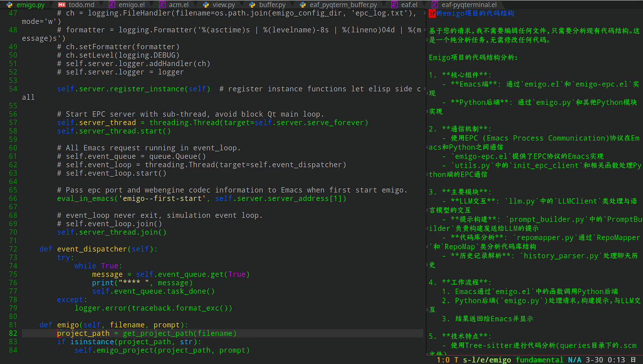This screenshot has width=643, height=364.
Task: Click the 0:13 clock in status bar
Action: pyautogui.click(x=616, y=360)
